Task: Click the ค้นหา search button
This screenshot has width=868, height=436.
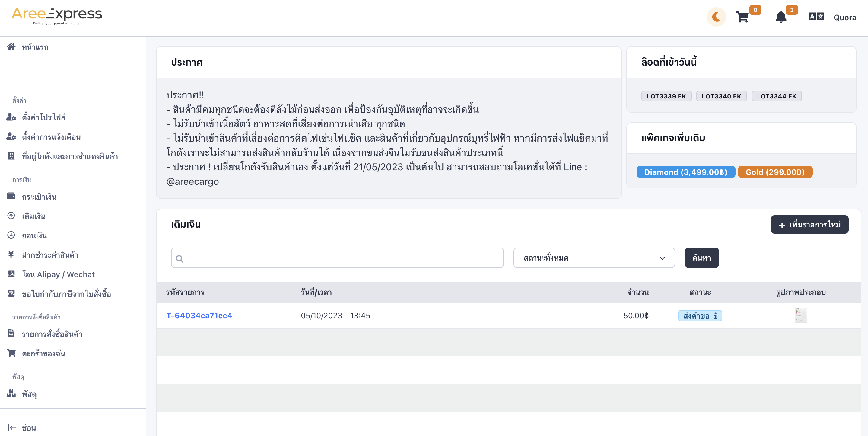Action: (x=701, y=258)
